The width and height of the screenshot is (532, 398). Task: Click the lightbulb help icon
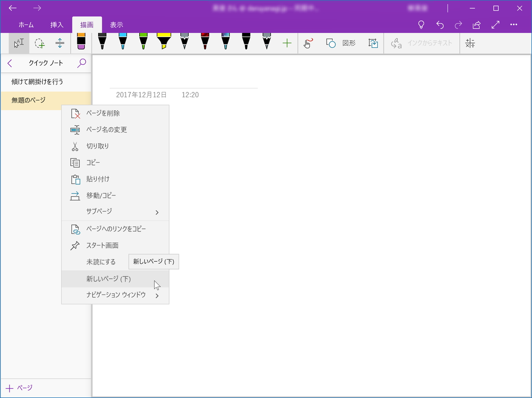[421, 25]
